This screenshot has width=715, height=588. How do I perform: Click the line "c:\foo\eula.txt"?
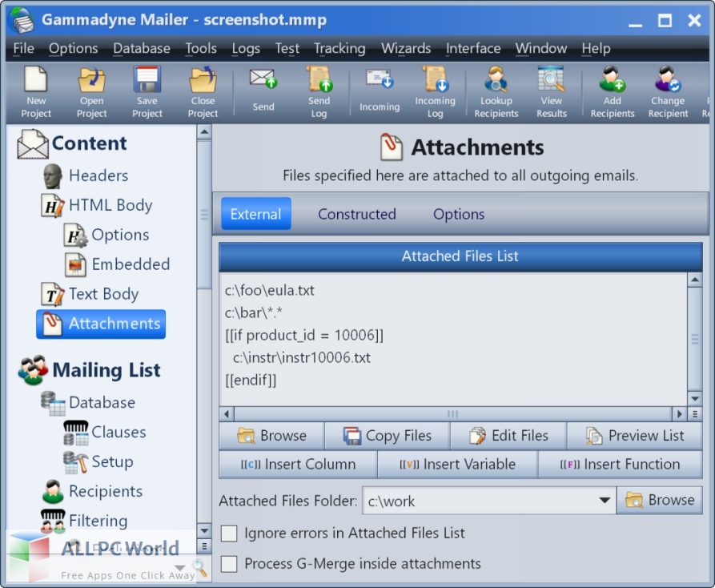coord(270,291)
